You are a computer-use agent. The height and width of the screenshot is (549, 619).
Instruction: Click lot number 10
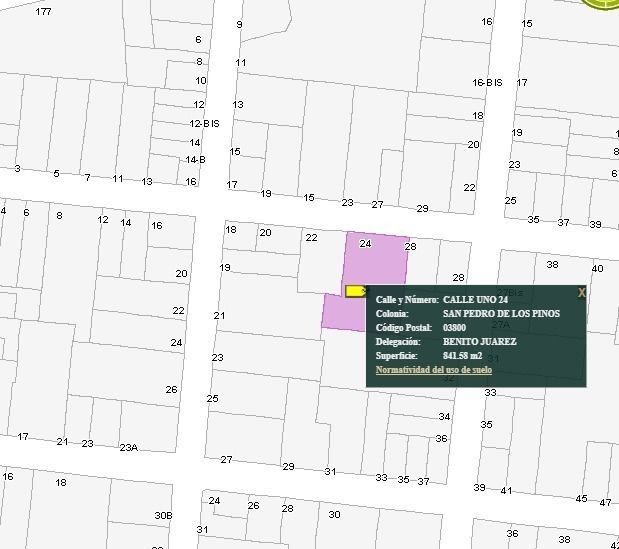tap(201, 81)
